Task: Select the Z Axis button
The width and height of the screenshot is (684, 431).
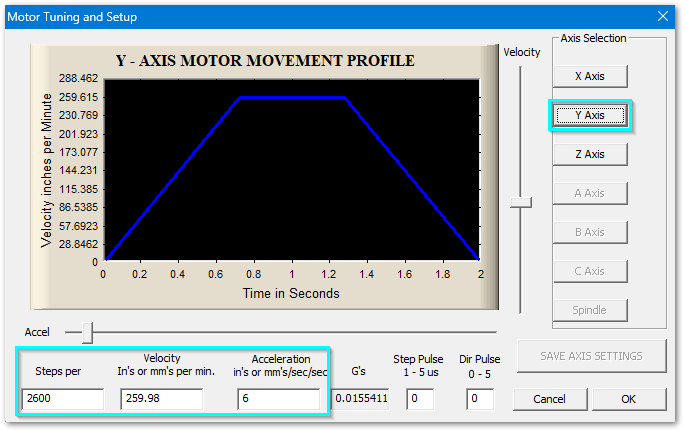Action: 590,154
